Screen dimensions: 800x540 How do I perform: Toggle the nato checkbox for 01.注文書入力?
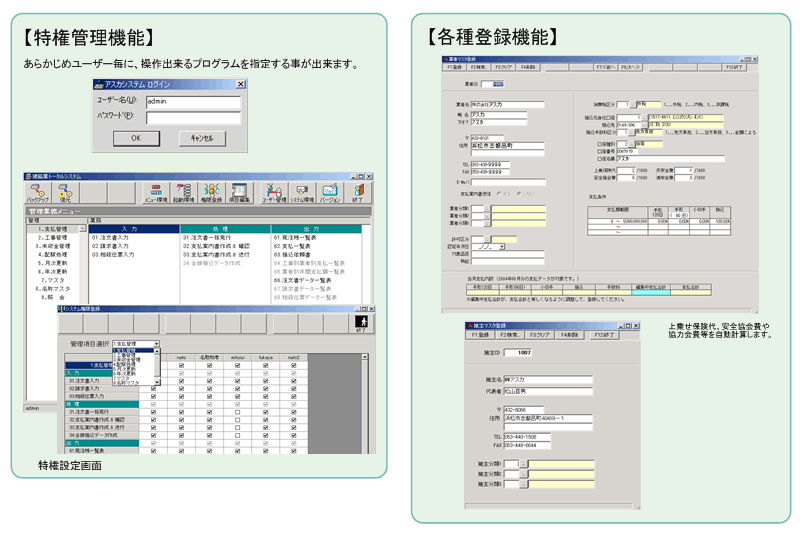181,380
